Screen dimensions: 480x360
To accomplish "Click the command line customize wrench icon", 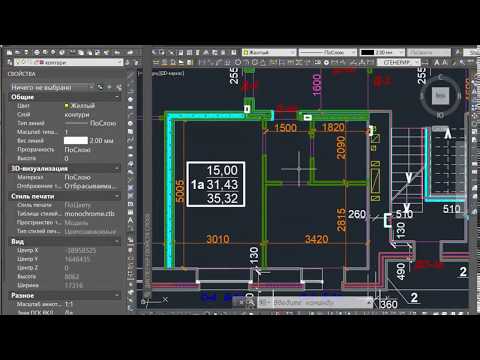I will (x=251, y=302).
